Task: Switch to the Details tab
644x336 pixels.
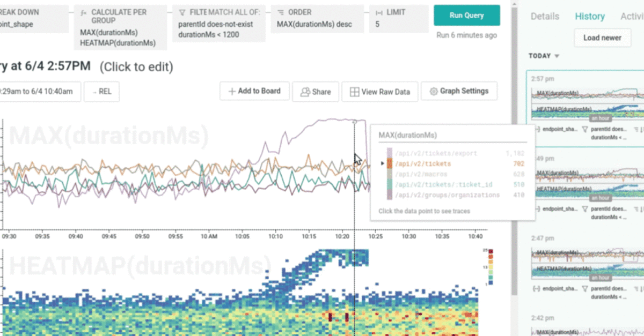Action: click(x=545, y=16)
